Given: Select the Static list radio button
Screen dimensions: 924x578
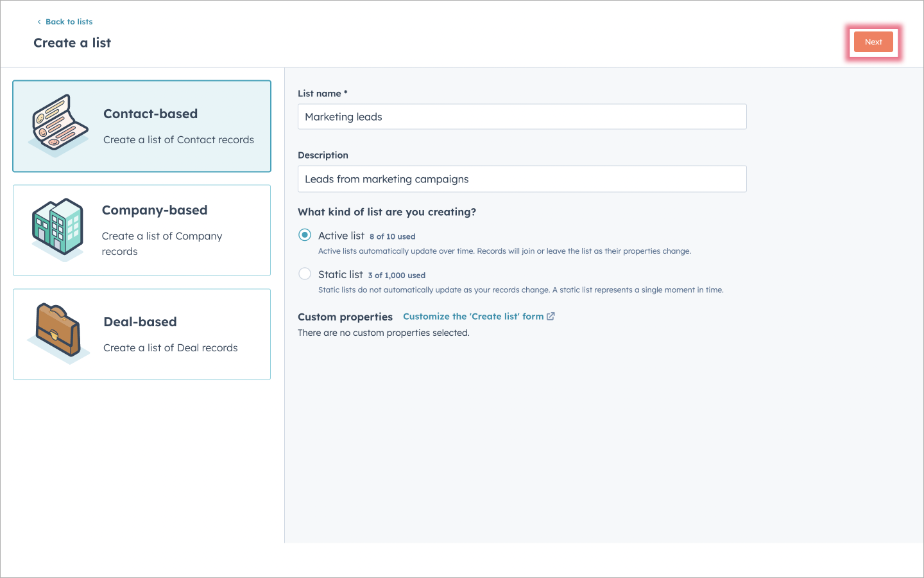Looking at the screenshot, I should tap(305, 274).
